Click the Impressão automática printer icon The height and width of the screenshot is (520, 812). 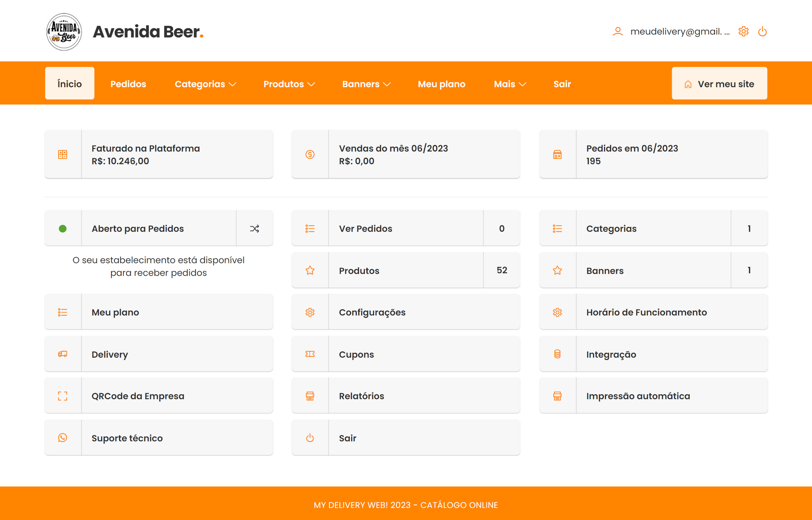[x=557, y=396]
